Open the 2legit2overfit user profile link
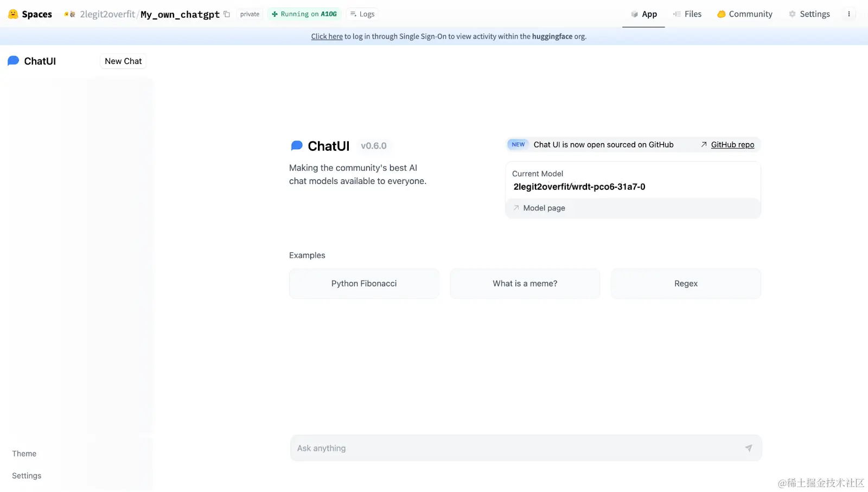 tap(107, 14)
